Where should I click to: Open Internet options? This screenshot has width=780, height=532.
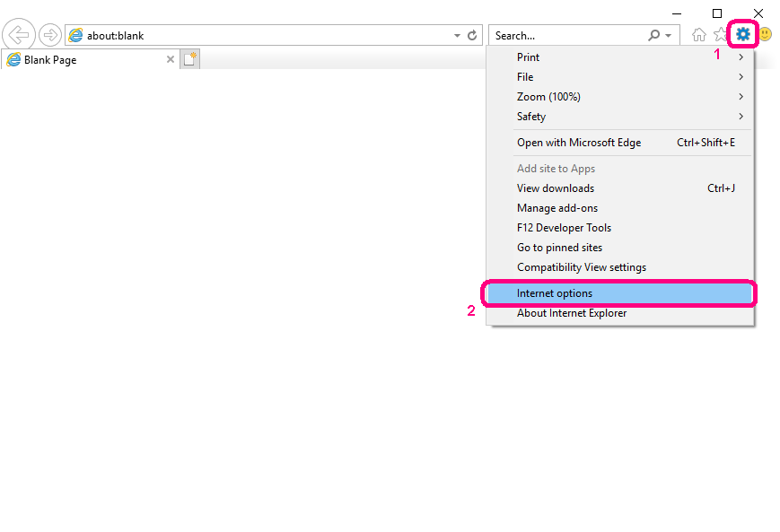[620, 293]
